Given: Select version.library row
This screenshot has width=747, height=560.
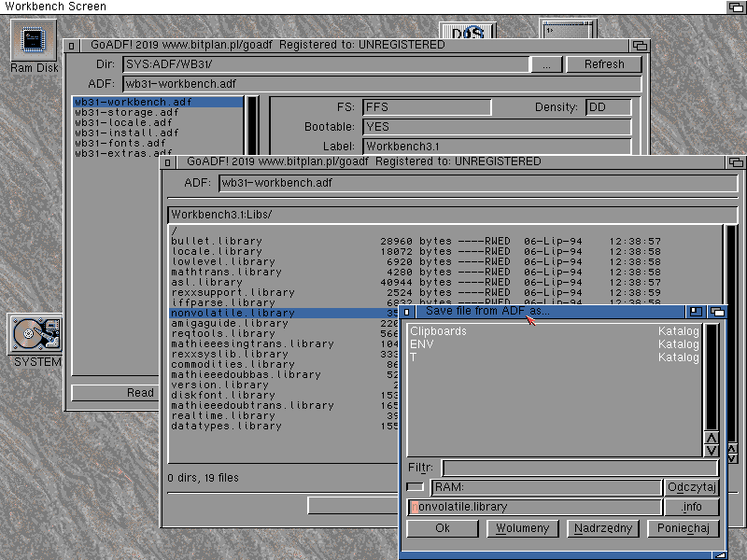Looking at the screenshot, I should pos(284,385).
